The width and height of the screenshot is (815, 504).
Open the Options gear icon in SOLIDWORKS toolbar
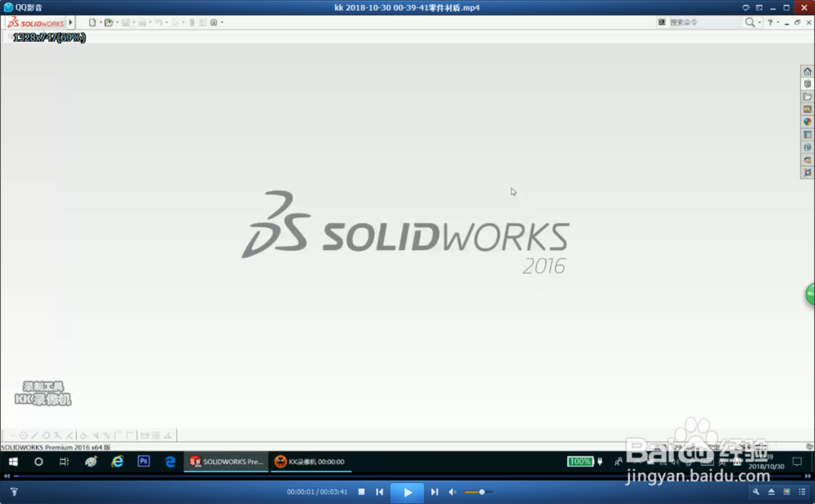(214, 22)
